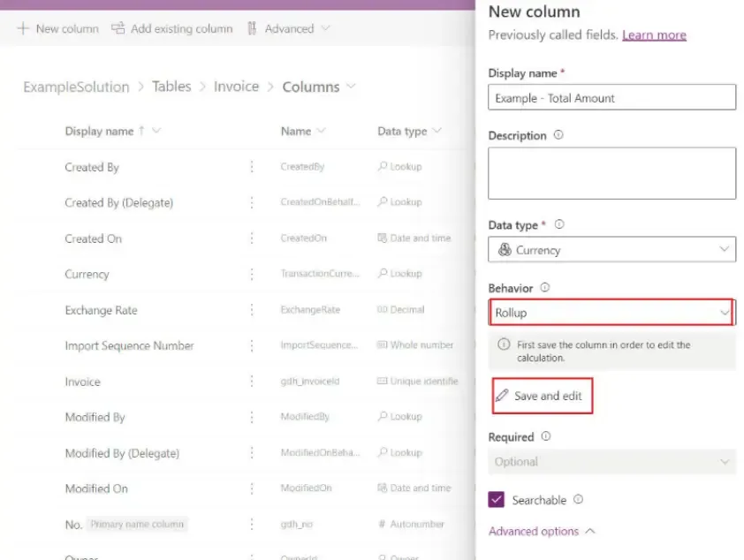Click the Display name text field
Viewport: 744px width, 560px height.
coord(611,98)
